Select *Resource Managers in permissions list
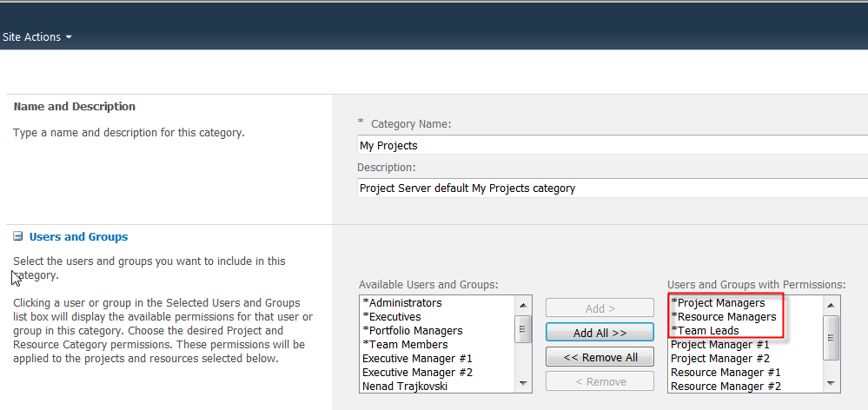Viewport: 868px width, 410px height. (723, 317)
